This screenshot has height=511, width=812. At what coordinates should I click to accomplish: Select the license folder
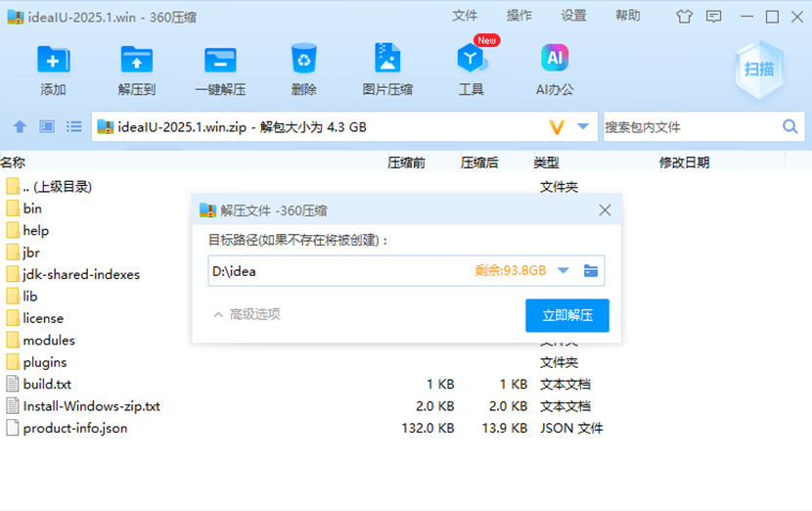pos(34,318)
